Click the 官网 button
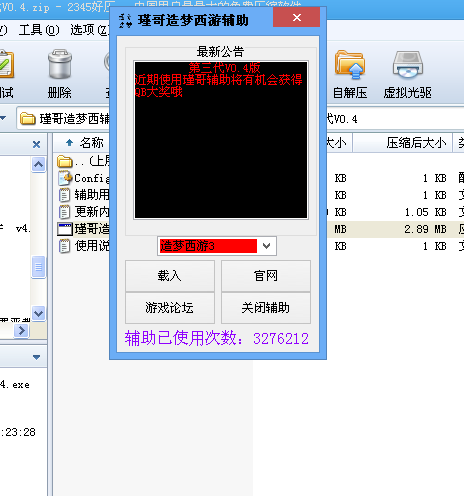The image size is (464, 496). (x=266, y=276)
